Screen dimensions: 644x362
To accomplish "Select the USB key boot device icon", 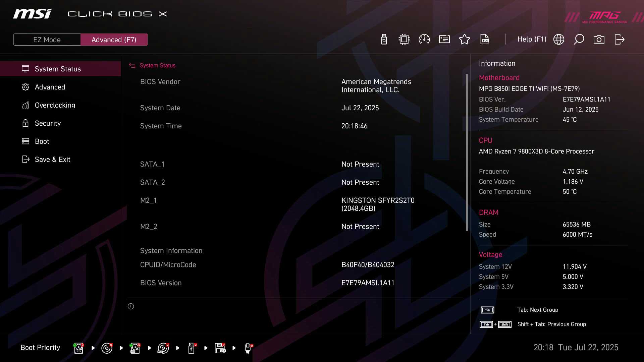I will coord(192,348).
